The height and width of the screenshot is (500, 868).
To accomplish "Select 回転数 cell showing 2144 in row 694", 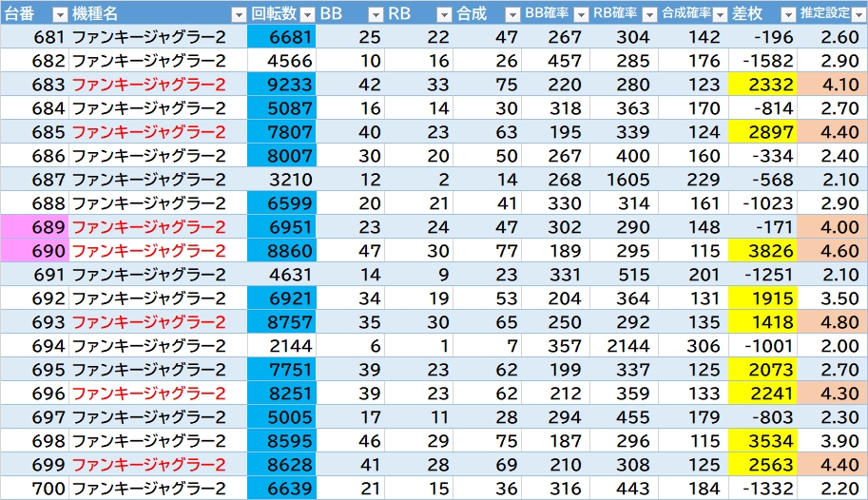I will 281,345.
